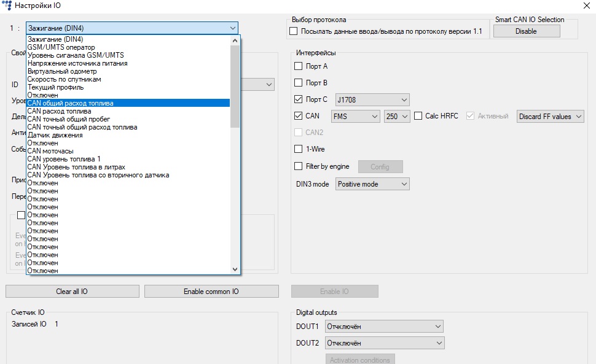This screenshot has width=596, height=364.
Task: Enable the Порт A checkbox
Action: click(299, 66)
